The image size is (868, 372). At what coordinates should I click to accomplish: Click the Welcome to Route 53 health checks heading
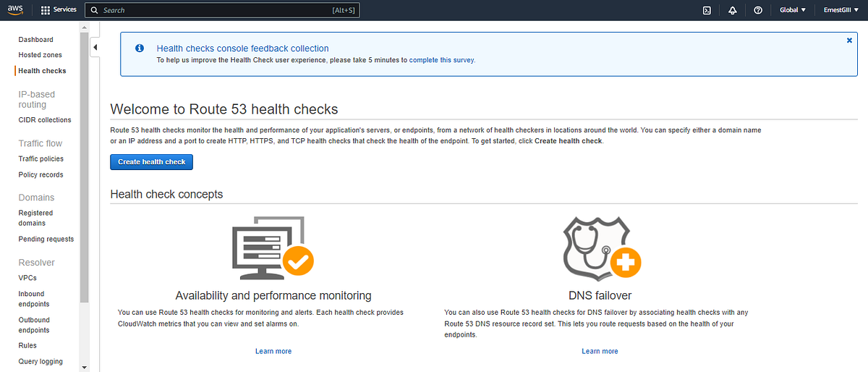click(224, 109)
